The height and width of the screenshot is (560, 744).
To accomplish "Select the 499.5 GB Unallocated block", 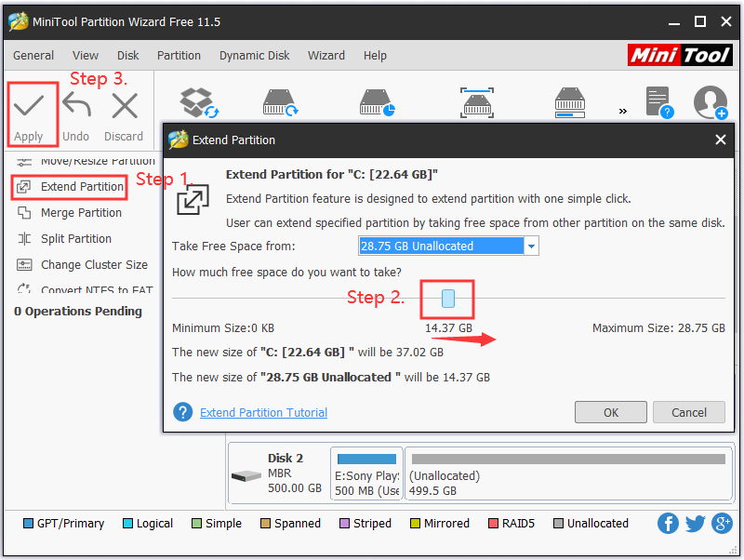I will pos(568,473).
